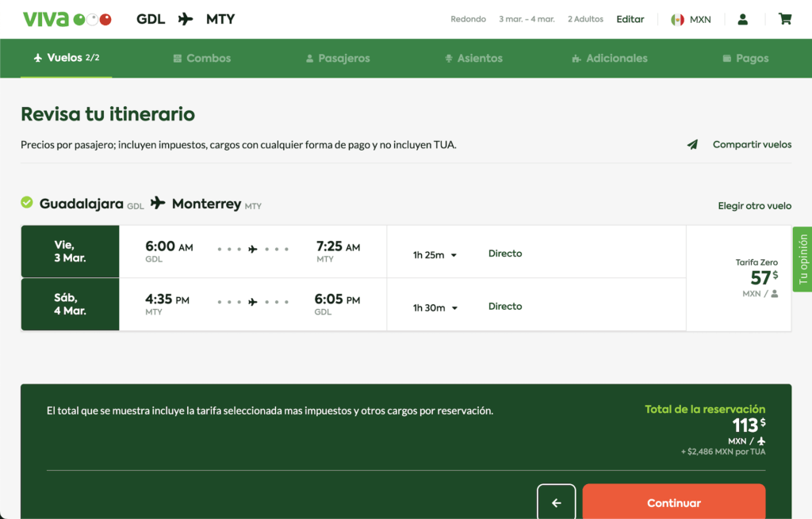Click the plane icon in the 6:00 AM flight row
Viewport: 812px width, 519px height.
(x=253, y=250)
